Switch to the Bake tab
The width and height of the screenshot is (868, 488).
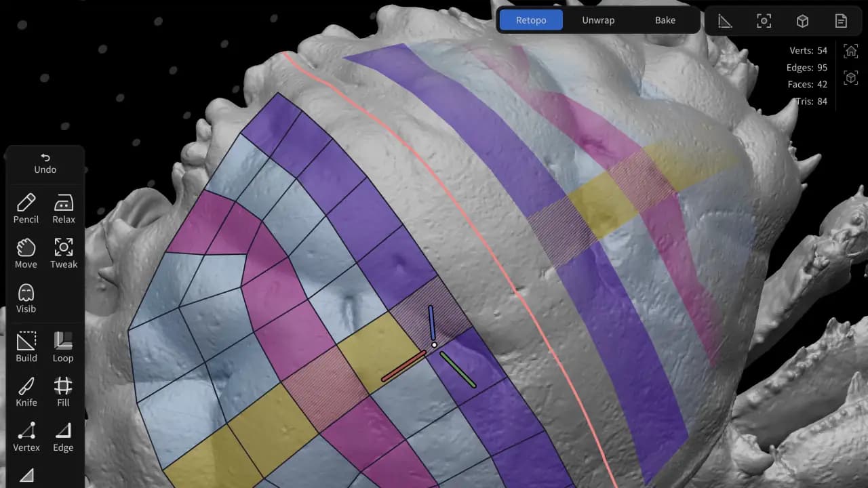point(665,20)
